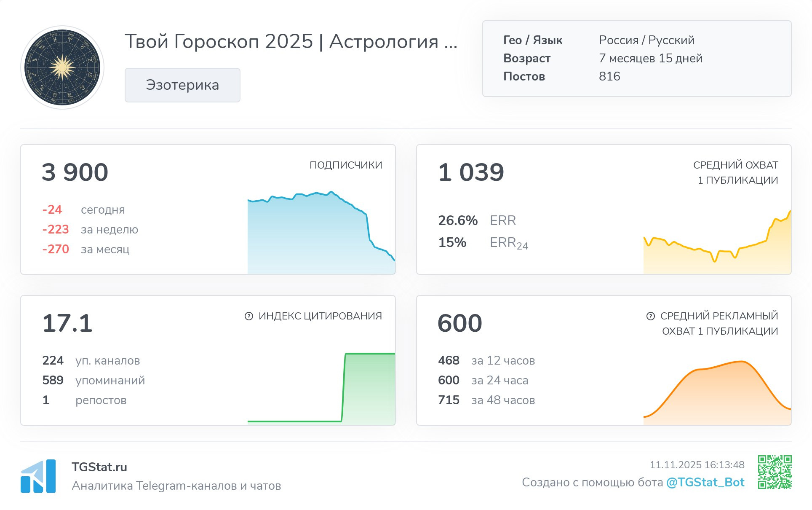
Task: Click the 17.1 citation index value
Action: coord(67,323)
